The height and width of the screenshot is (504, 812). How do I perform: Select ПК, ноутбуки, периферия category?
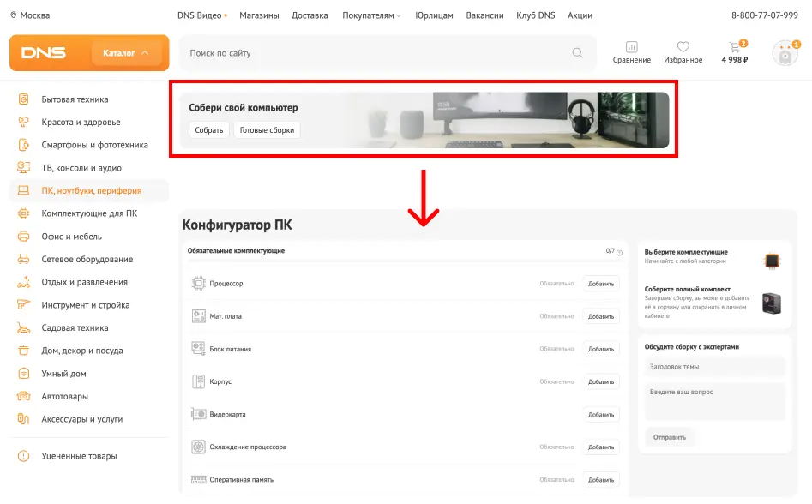91,190
